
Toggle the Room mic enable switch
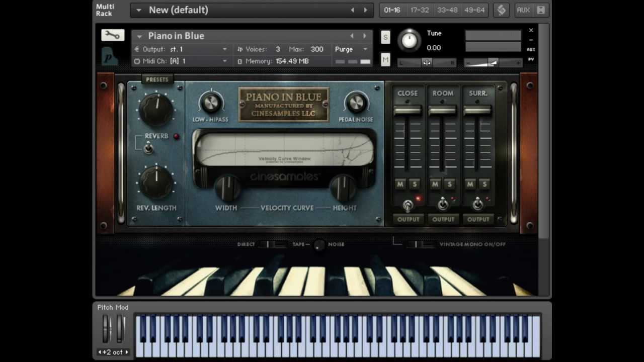[x=443, y=204]
